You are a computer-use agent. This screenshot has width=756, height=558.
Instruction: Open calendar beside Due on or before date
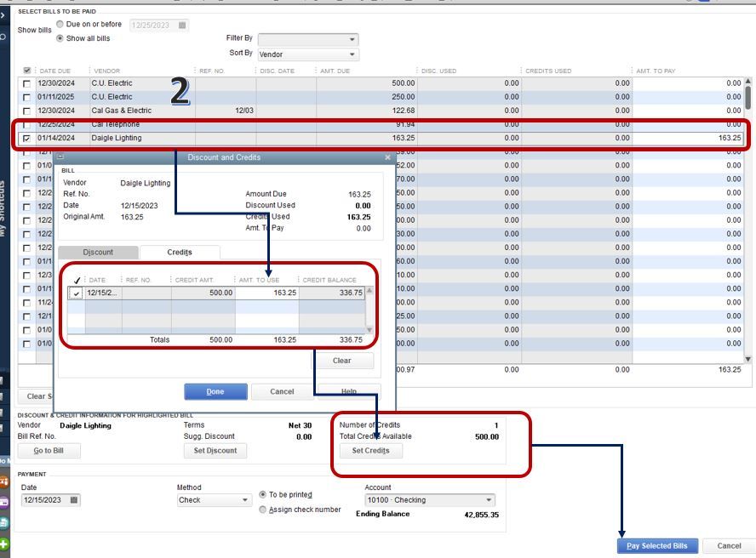[182, 25]
